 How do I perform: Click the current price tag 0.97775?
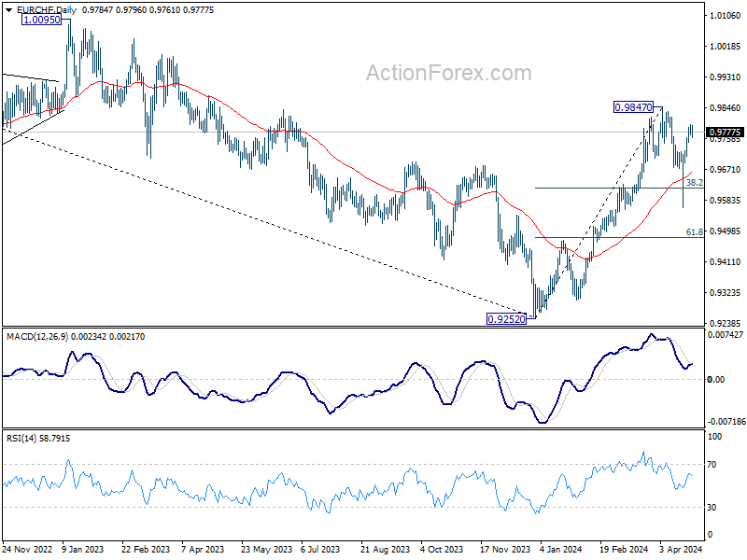(726, 133)
